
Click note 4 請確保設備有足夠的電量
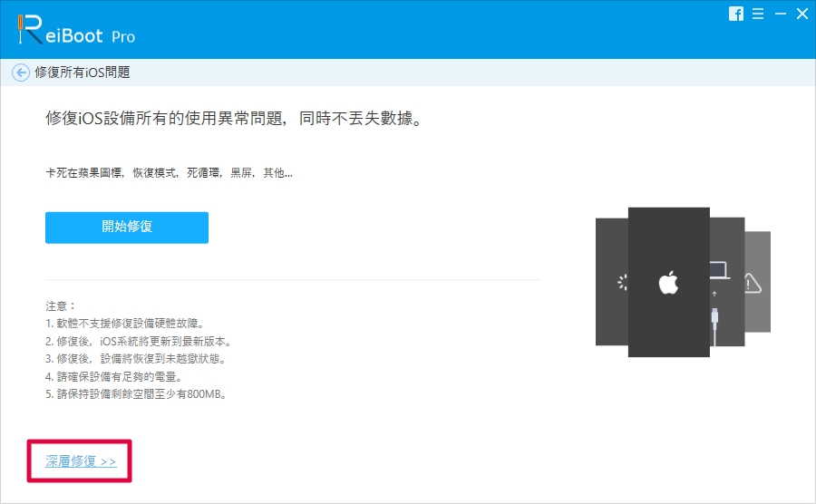[x=114, y=376]
